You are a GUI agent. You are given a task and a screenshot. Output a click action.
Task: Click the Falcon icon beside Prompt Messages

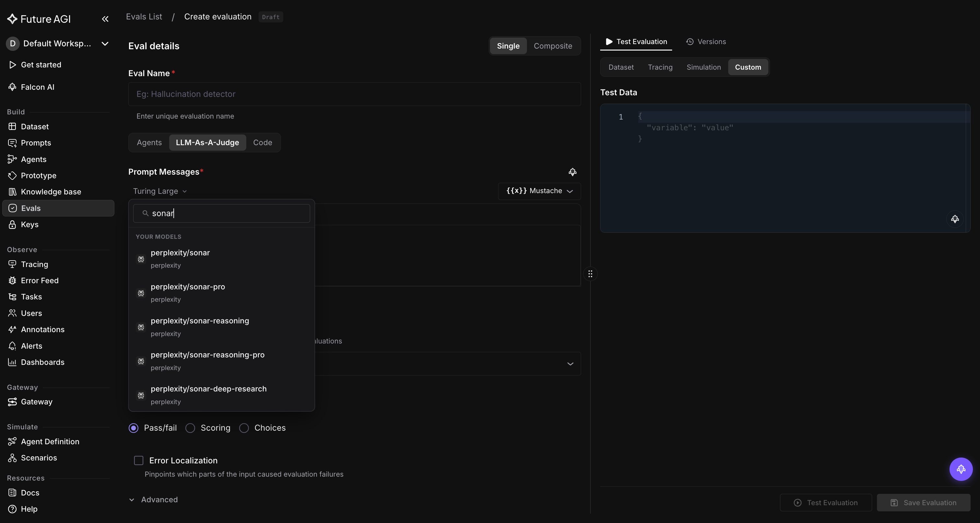point(572,172)
